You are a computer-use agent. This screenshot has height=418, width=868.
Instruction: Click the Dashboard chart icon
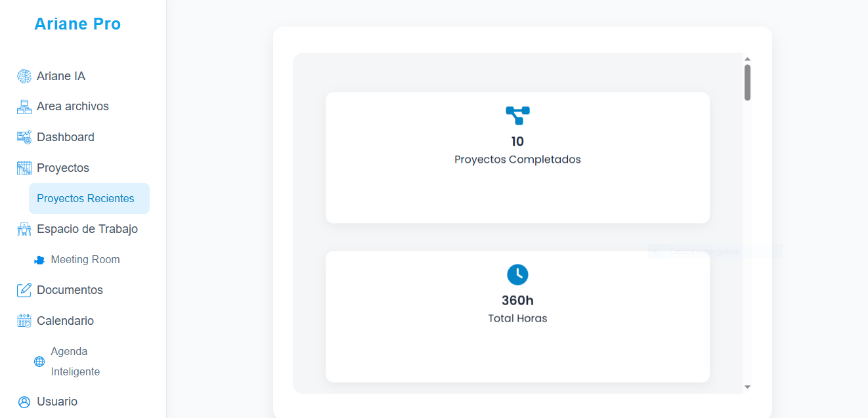[24, 137]
